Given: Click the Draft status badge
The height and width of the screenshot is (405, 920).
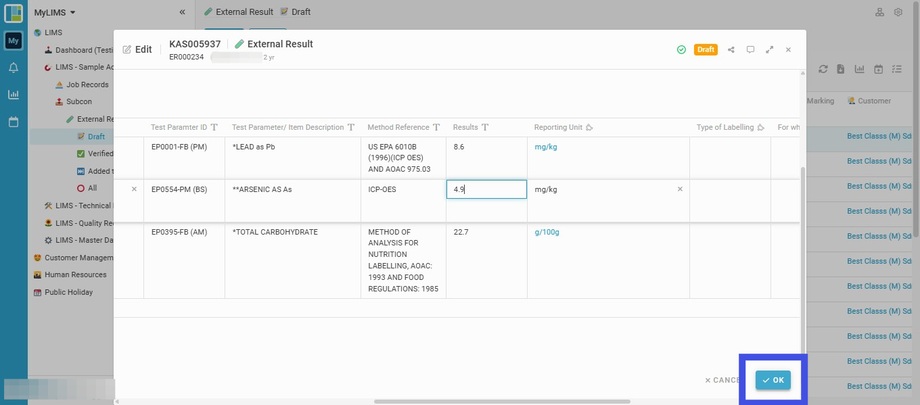Looking at the screenshot, I should 705,49.
